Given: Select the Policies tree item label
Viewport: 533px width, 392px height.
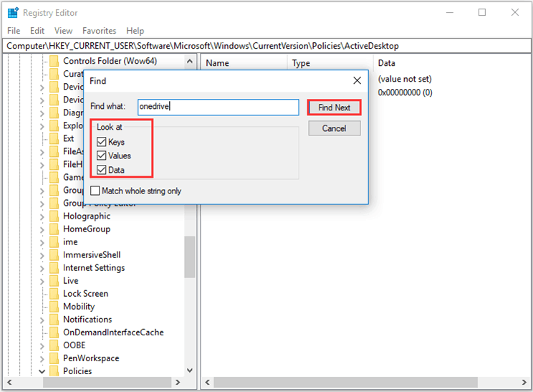Looking at the screenshot, I should (x=77, y=371).
